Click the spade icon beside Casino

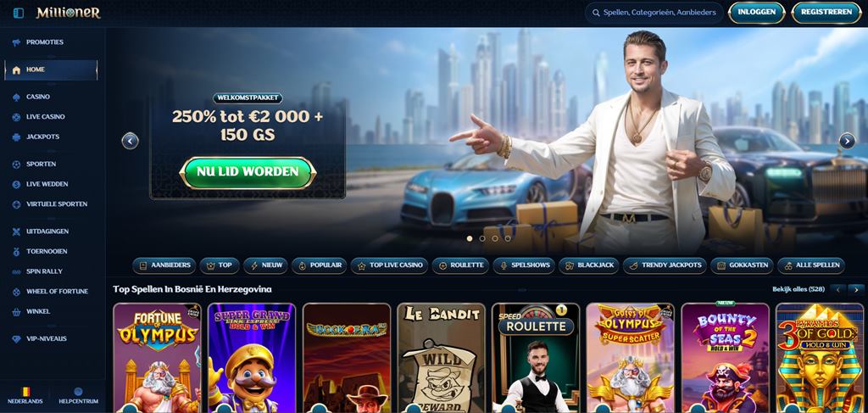(16, 97)
